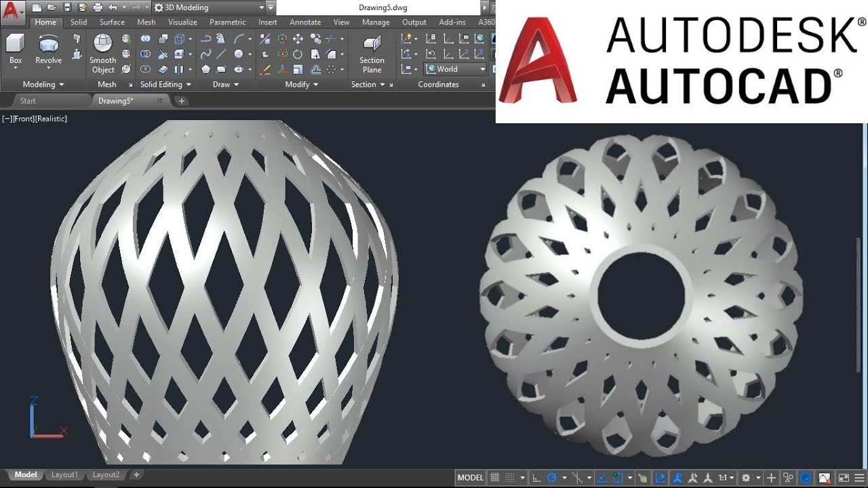Switch to the Parametric ribbon tab
Viewport: 868px width, 488px height.
tap(228, 22)
